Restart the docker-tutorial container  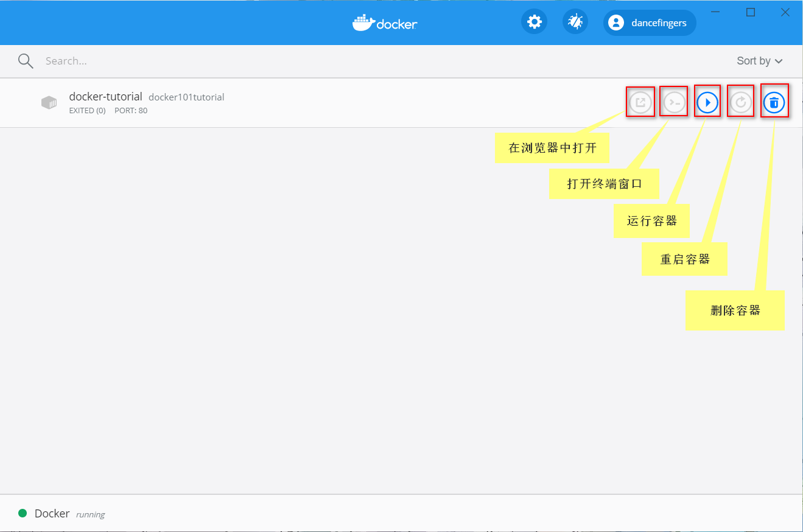point(741,102)
